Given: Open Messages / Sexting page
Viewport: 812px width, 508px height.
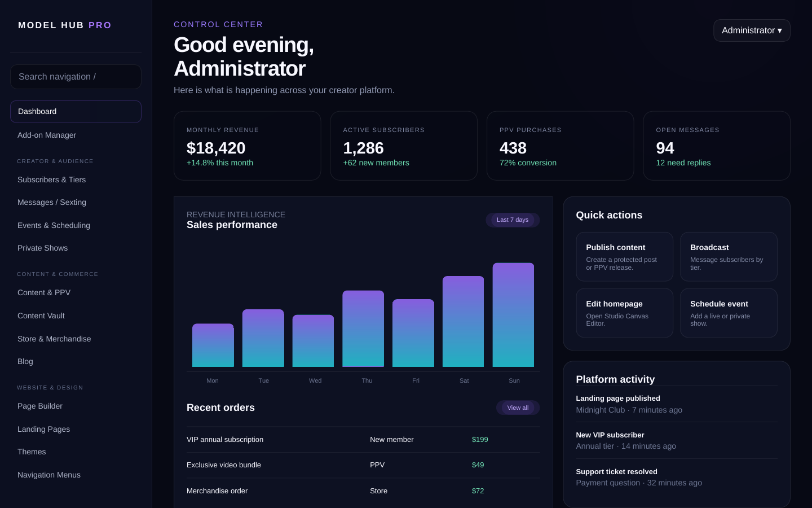Looking at the screenshot, I should 76,202.
